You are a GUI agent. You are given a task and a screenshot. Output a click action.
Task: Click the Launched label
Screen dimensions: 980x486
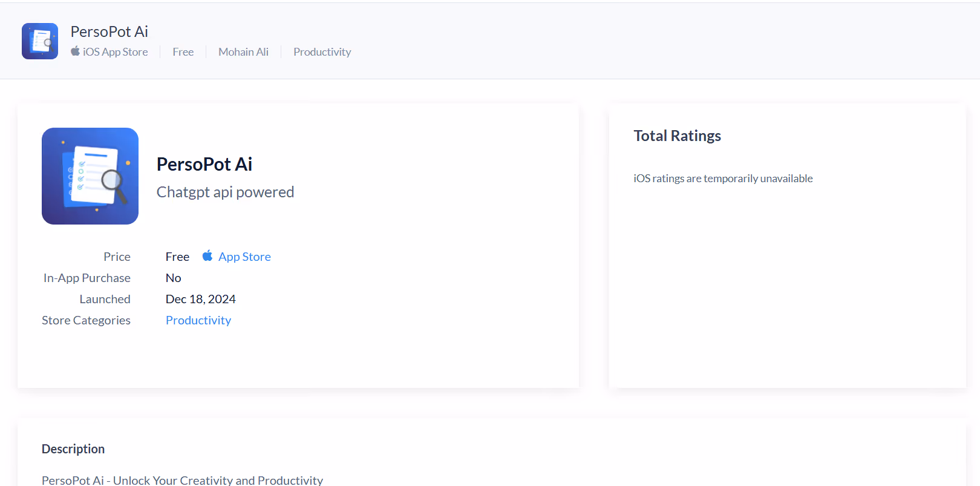point(105,299)
